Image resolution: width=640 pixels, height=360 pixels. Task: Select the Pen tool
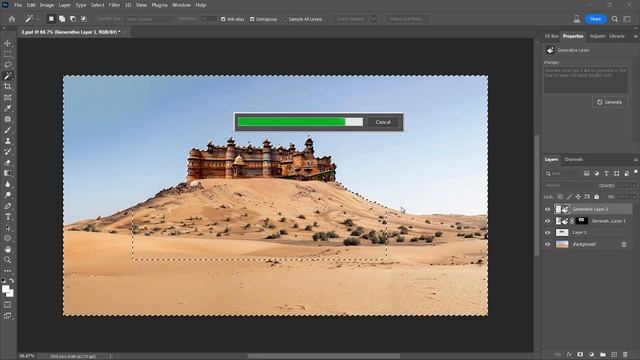[7, 206]
